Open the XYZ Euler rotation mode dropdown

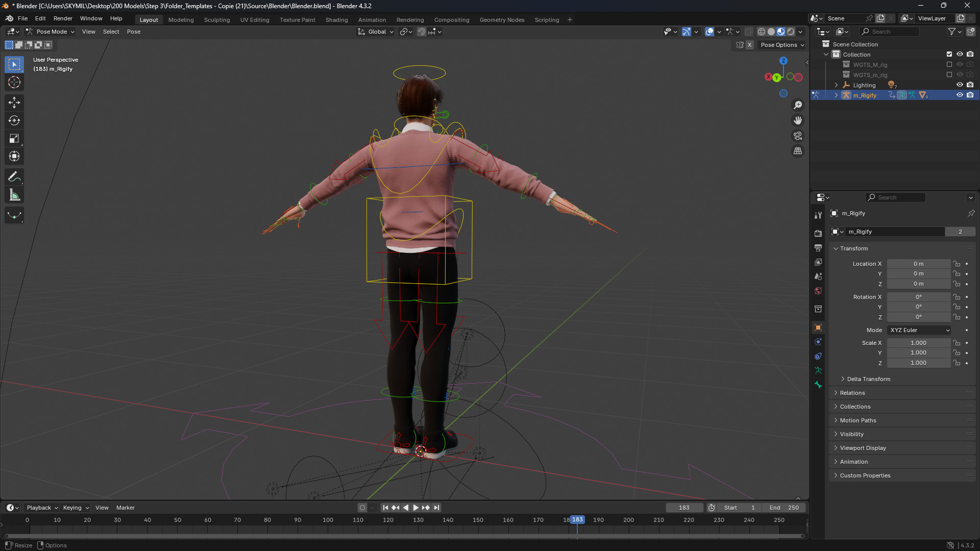coord(919,330)
